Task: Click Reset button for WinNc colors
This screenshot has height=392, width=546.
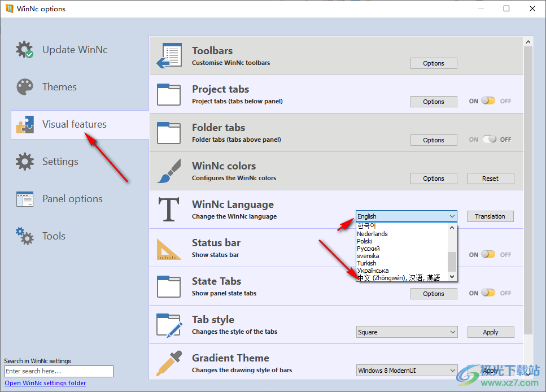Action: click(491, 178)
